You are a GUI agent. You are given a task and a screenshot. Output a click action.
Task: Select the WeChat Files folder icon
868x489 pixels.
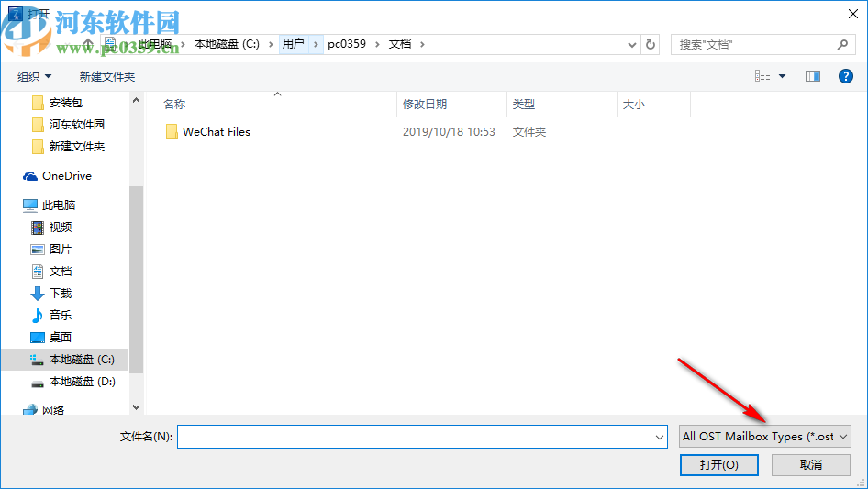172,132
